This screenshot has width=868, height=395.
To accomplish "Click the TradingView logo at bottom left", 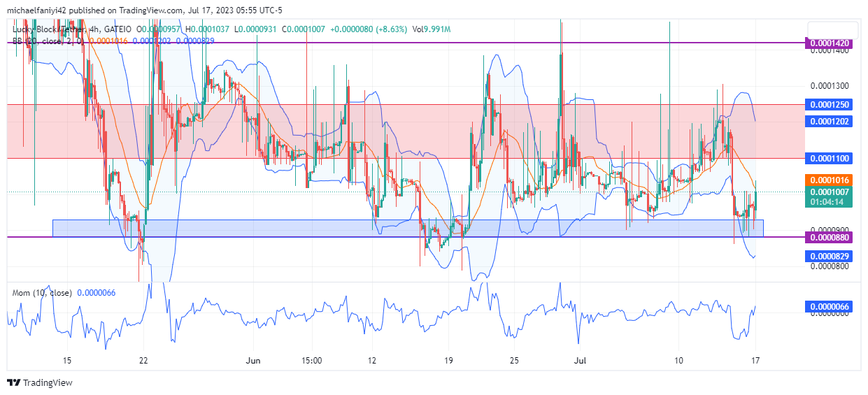I will click(40, 382).
